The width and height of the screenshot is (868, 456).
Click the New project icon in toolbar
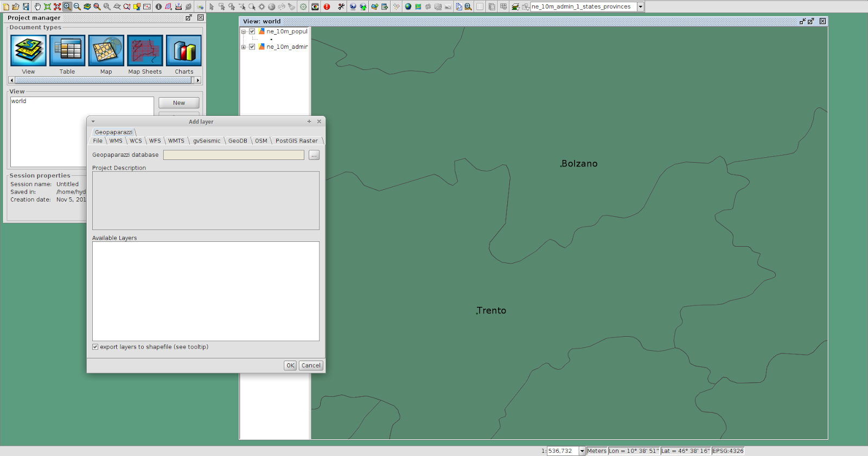pos(6,7)
